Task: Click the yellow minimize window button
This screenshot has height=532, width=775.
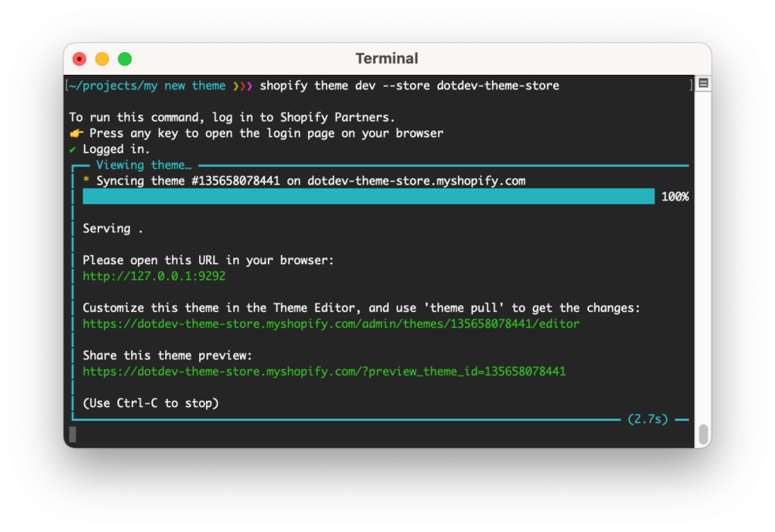Action: click(x=102, y=59)
